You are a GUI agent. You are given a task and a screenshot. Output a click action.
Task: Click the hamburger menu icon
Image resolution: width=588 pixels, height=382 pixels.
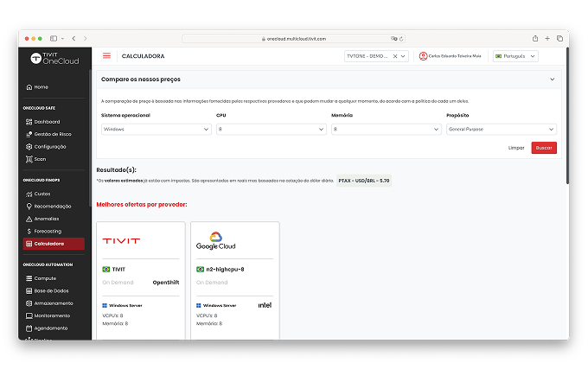(x=106, y=56)
